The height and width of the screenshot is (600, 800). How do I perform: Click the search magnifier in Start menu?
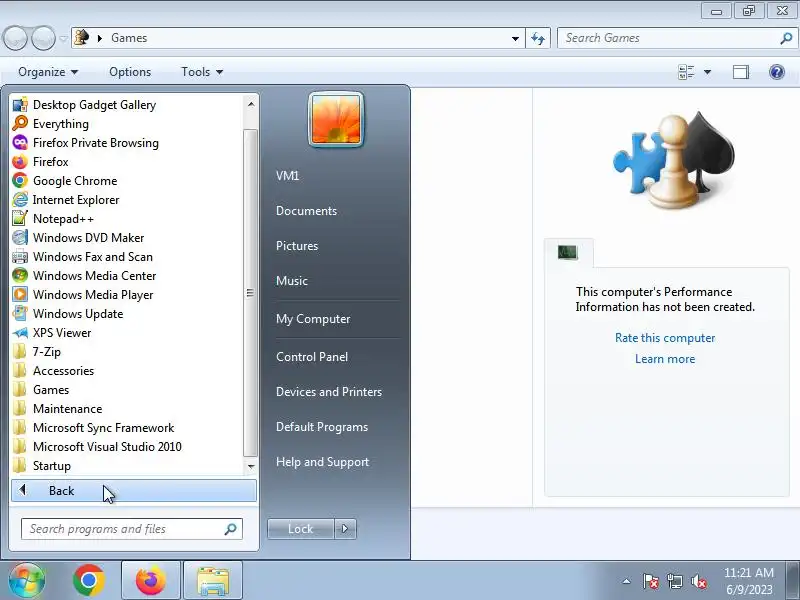[231, 529]
